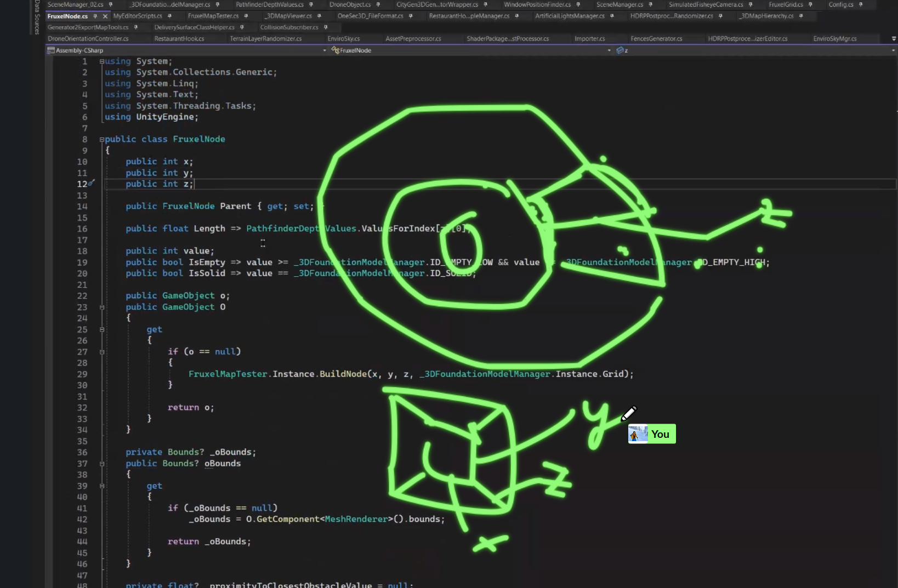The height and width of the screenshot is (588, 898).
Task: Show the overflow tab list dropdown
Action: 894,39
